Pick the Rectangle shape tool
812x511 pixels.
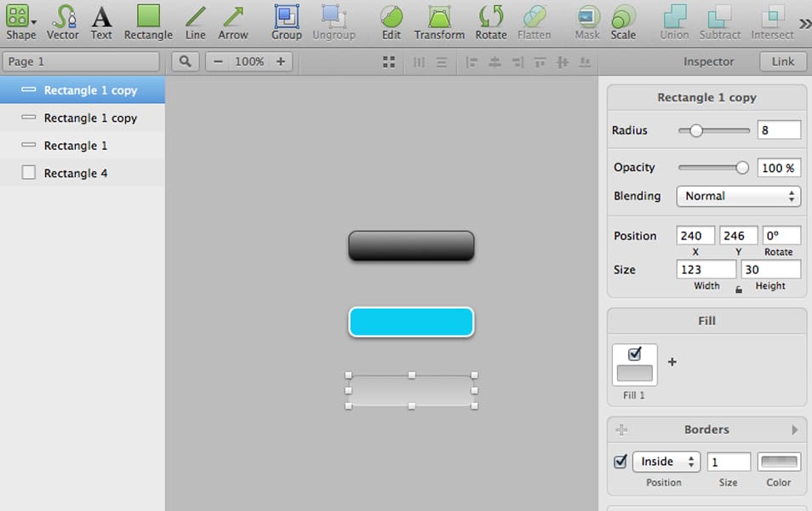(148, 20)
